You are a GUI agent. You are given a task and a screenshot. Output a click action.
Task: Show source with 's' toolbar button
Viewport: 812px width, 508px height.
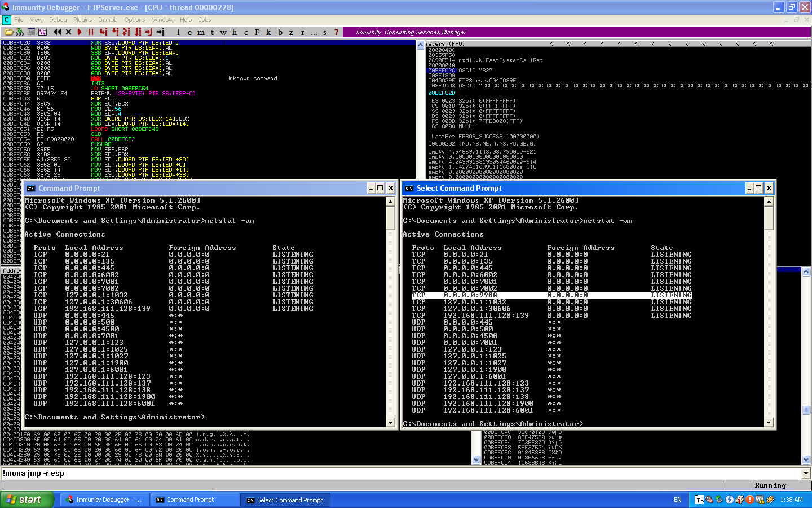point(325,32)
